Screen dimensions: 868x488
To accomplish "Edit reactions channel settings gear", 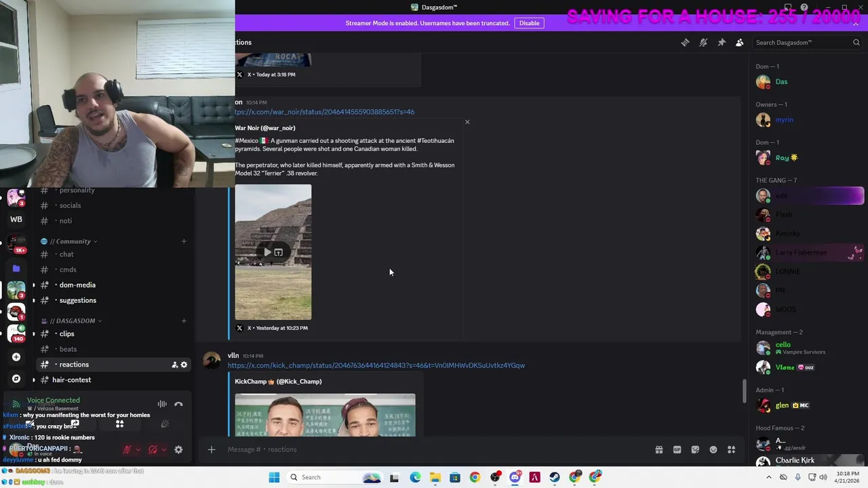I will coord(184,365).
